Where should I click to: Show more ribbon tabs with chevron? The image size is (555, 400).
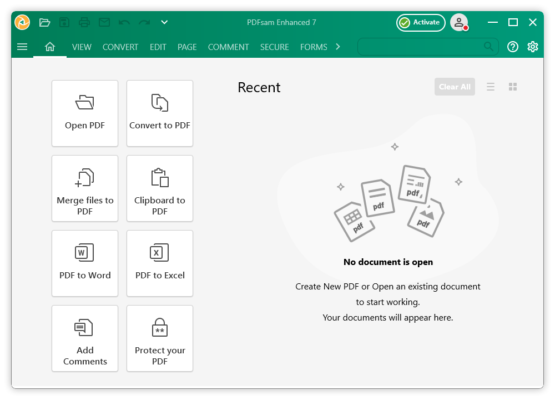[338, 47]
